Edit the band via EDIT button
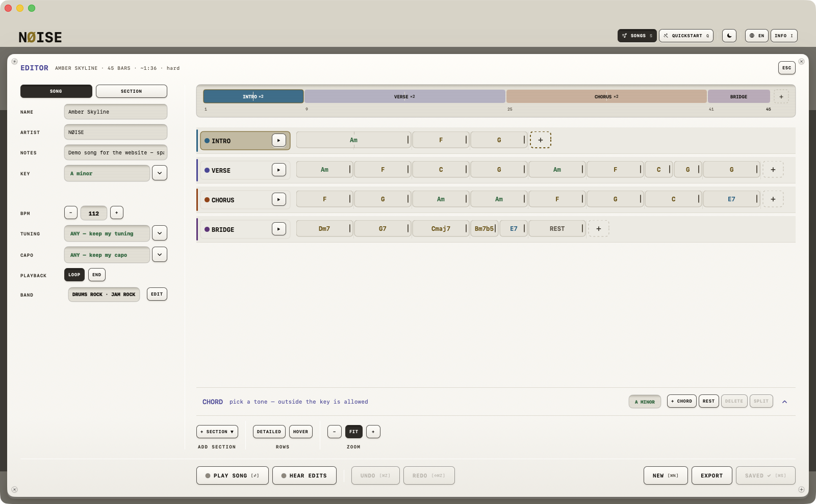 [157, 294]
